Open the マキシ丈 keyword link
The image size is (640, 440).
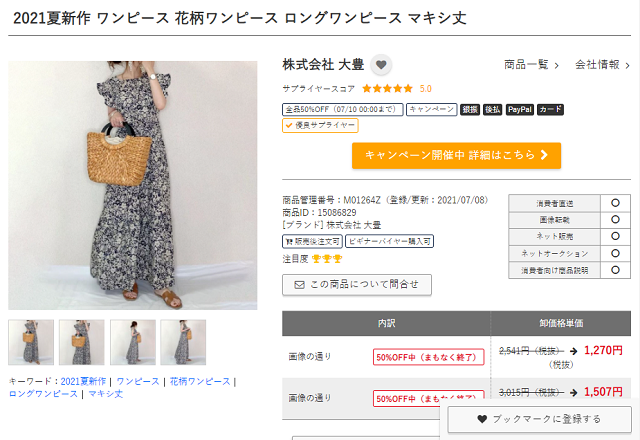coord(105,394)
